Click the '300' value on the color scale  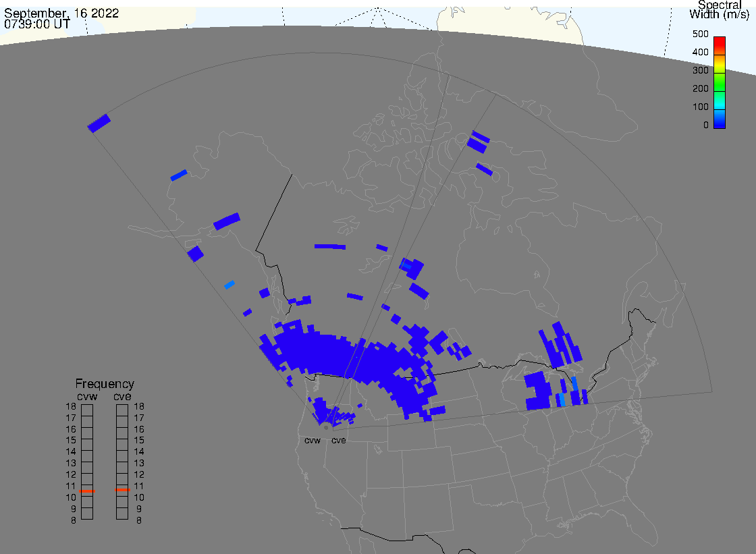(x=700, y=70)
